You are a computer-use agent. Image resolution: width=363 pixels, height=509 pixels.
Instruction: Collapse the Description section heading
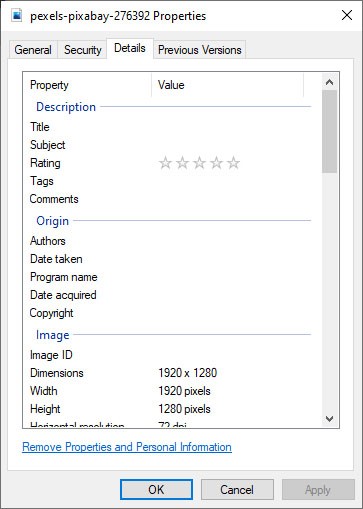click(x=66, y=107)
